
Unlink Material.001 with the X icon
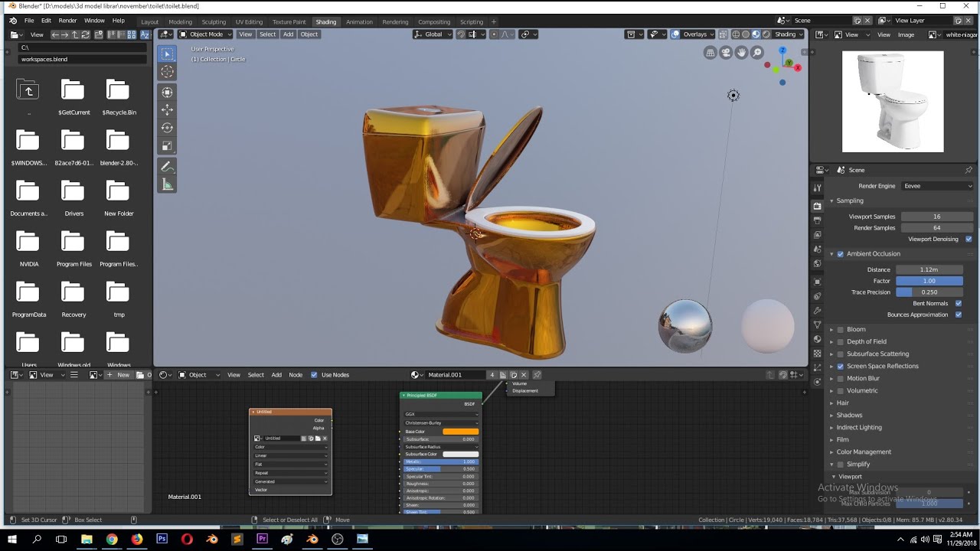coord(524,375)
